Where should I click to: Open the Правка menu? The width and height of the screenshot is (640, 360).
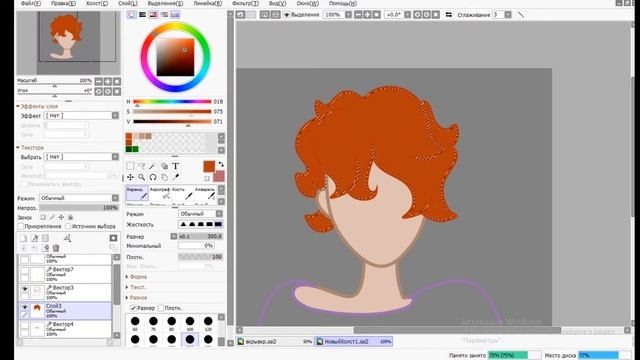[63, 3]
